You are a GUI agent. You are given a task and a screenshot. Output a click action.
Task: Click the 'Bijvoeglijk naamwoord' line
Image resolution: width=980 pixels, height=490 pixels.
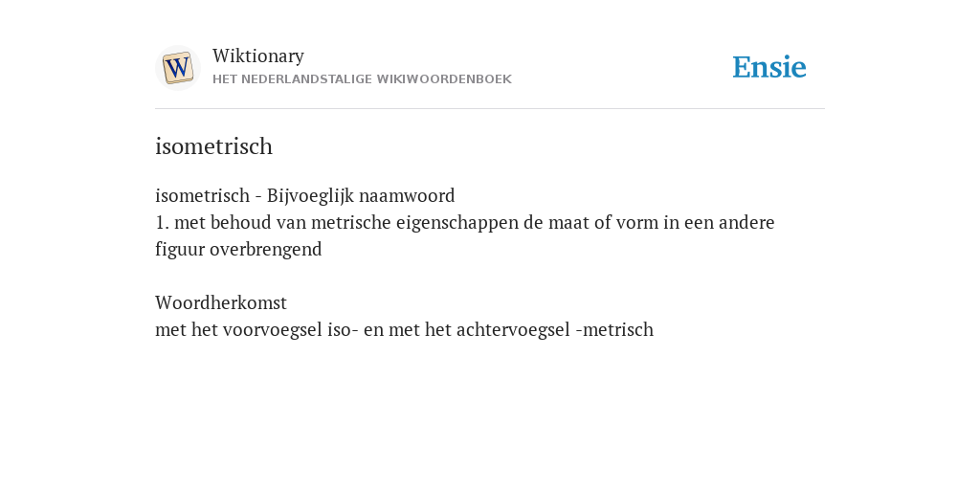(305, 195)
